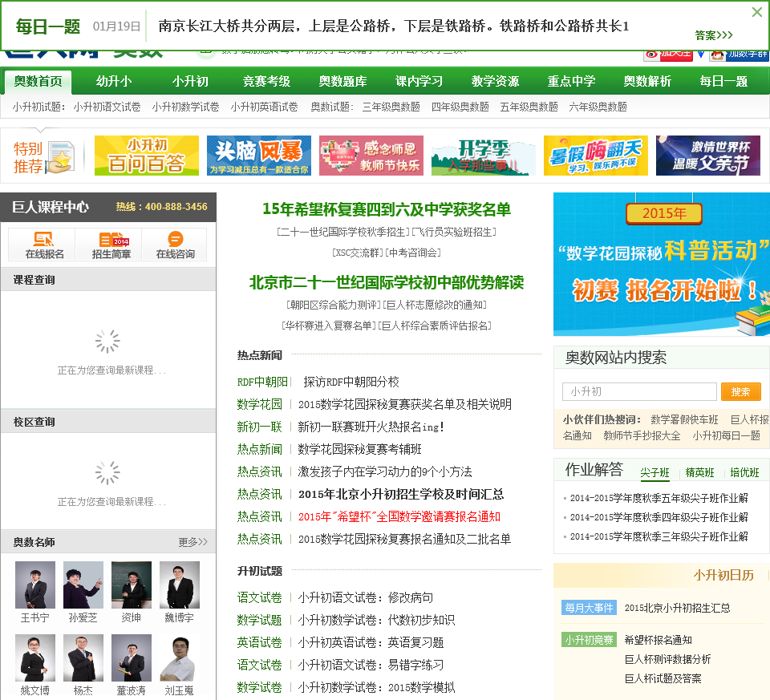Viewport: 770px width, 700px height.
Task: Click teacher 刘玉嵬's portrait photo
Action: point(179,658)
